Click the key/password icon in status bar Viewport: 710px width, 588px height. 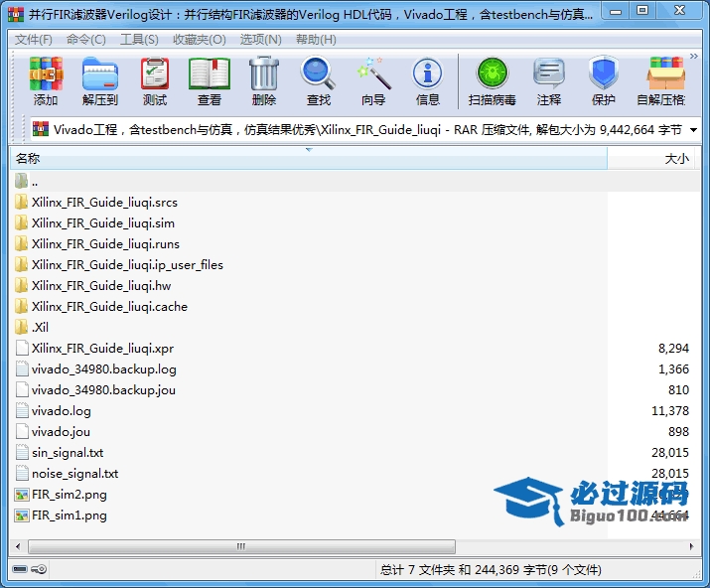tap(39, 569)
